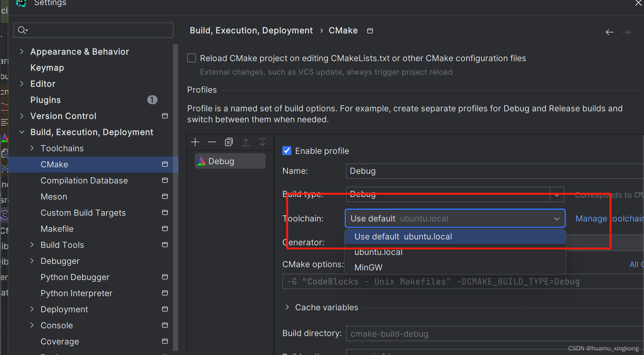The width and height of the screenshot is (644, 355).
Task: Click the remove profile minus icon
Action: tap(212, 142)
